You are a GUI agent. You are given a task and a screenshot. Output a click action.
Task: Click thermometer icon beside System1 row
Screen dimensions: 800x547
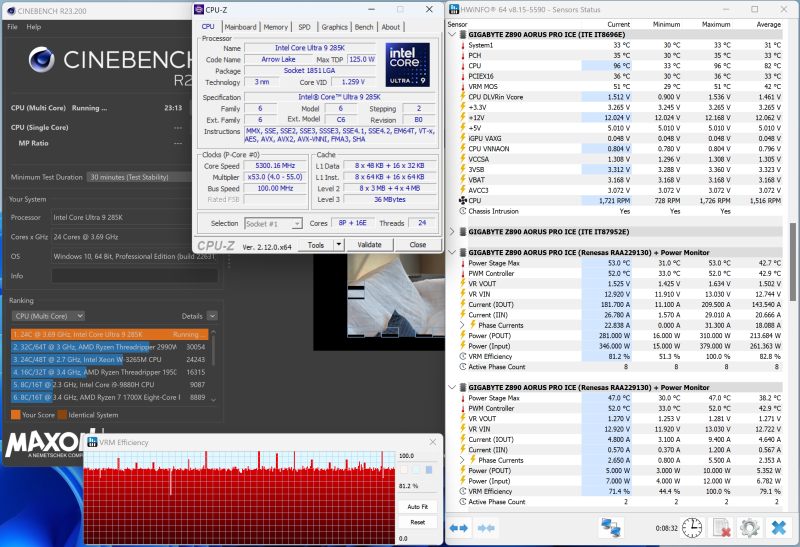point(463,45)
